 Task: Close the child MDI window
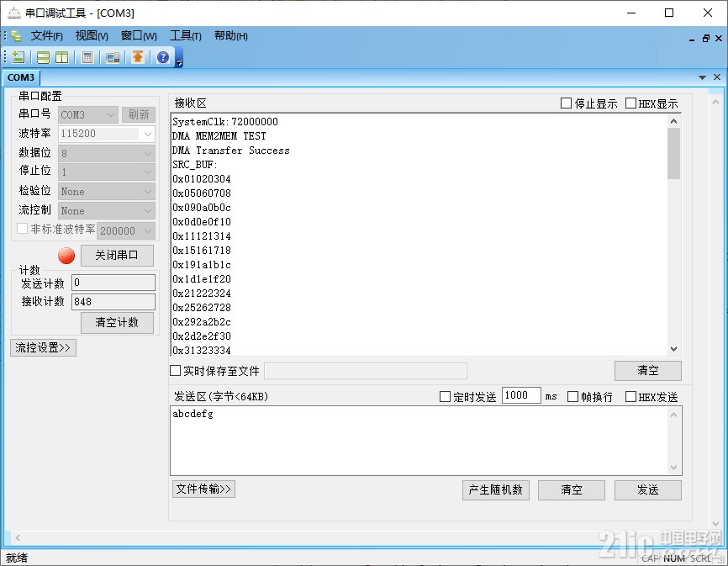click(x=719, y=39)
